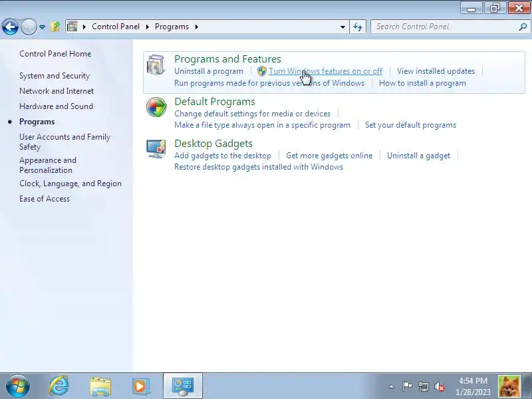Restore down the Control Panel window
Image resolution: width=532 pixels, height=399 pixels.
495,7
